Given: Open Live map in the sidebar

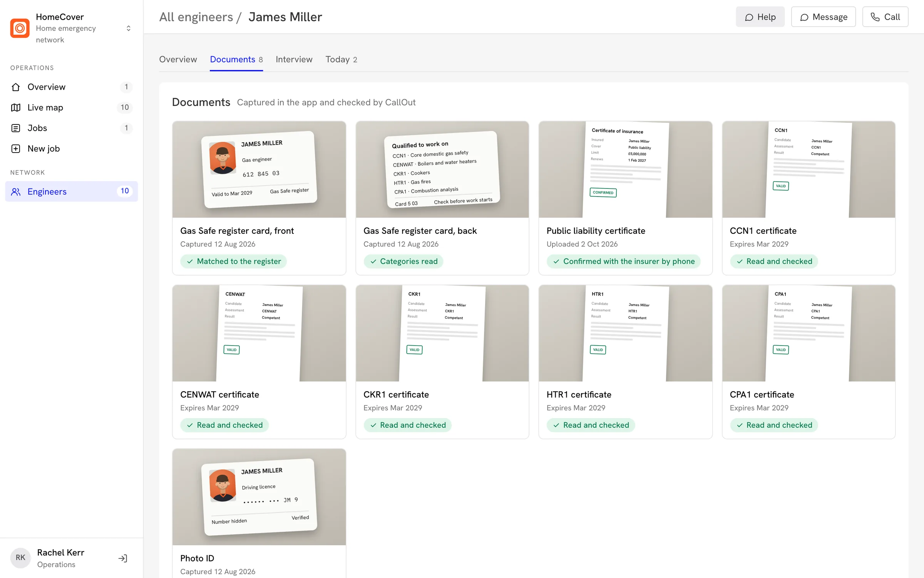Looking at the screenshot, I should 72,108.
